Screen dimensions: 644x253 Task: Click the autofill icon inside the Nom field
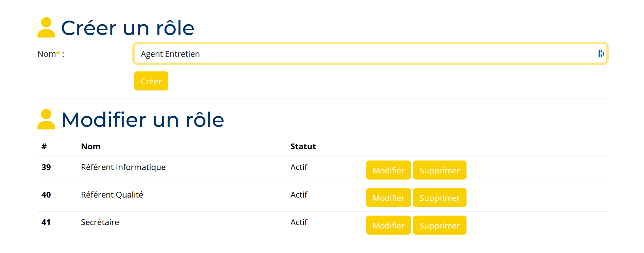click(x=601, y=53)
